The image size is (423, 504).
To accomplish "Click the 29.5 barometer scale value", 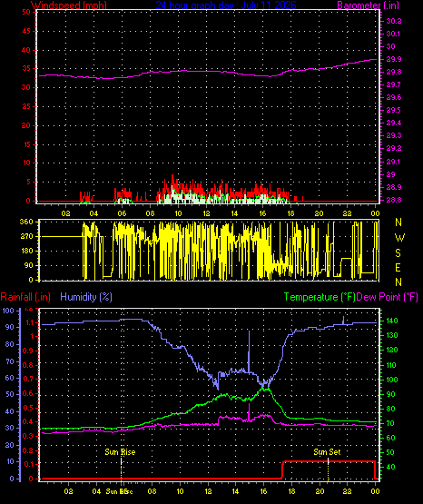I will [394, 110].
